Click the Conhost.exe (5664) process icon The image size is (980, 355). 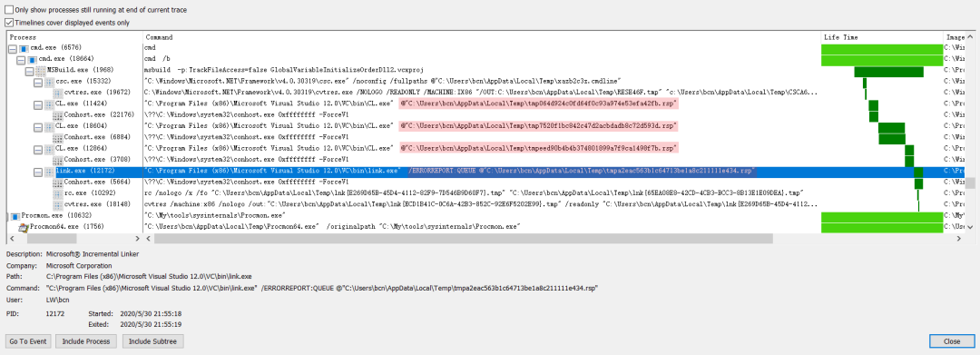[58, 182]
